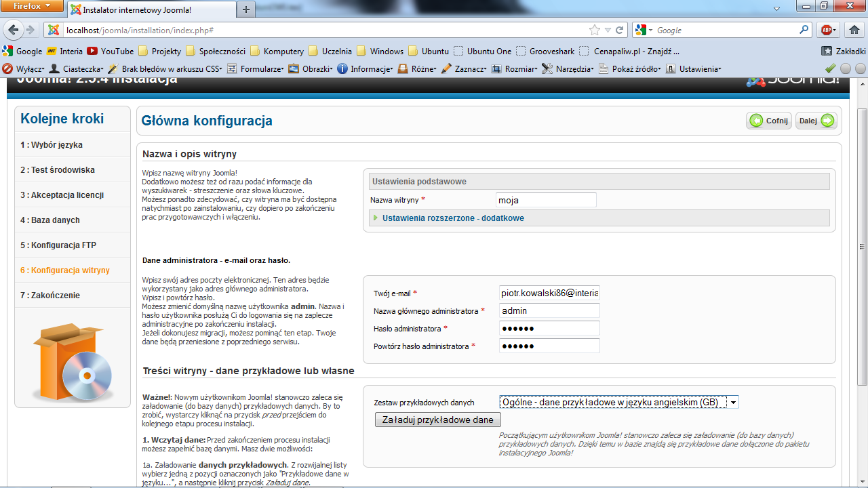Open a new tab with plus button
The height and width of the screenshot is (488, 868).
coord(245,9)
